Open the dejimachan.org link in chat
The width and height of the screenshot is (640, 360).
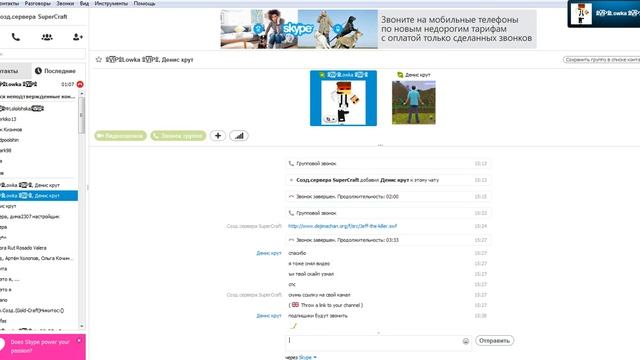coord(342,226)
